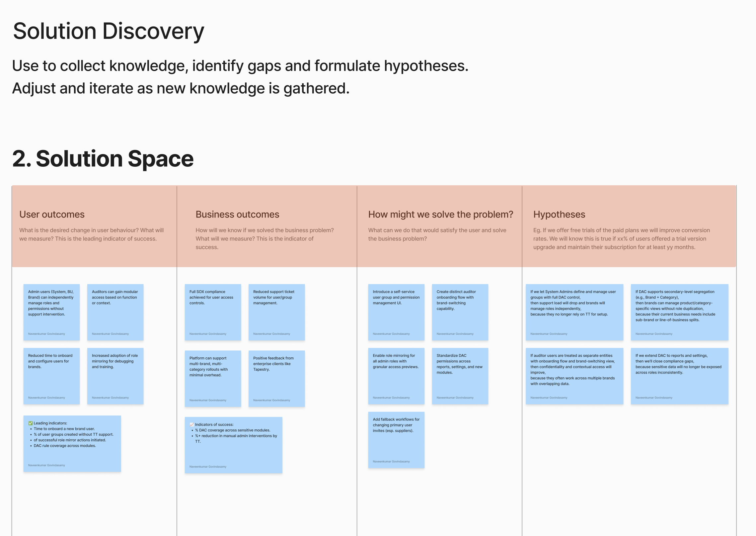Image resolution: width=756 pixels, height=536 pixels.
Task: Select 'Introduce a self-service user group' note
Action: pos(396,312)
